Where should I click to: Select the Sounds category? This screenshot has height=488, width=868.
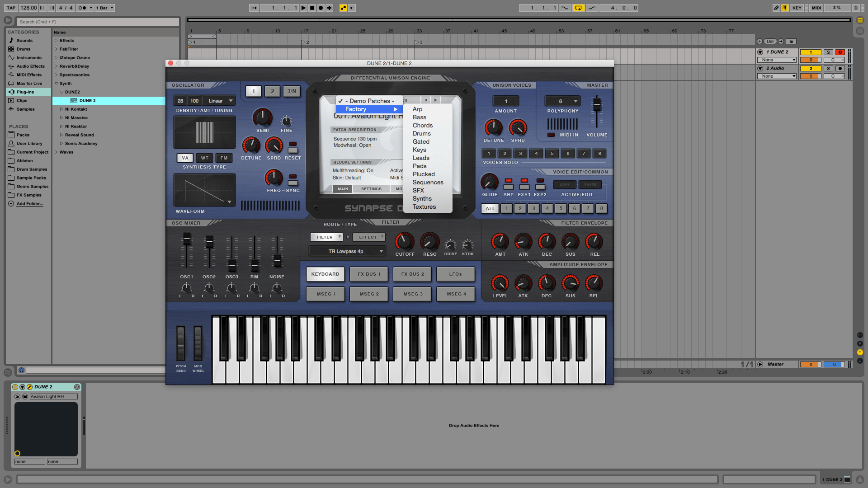[24, 41]
